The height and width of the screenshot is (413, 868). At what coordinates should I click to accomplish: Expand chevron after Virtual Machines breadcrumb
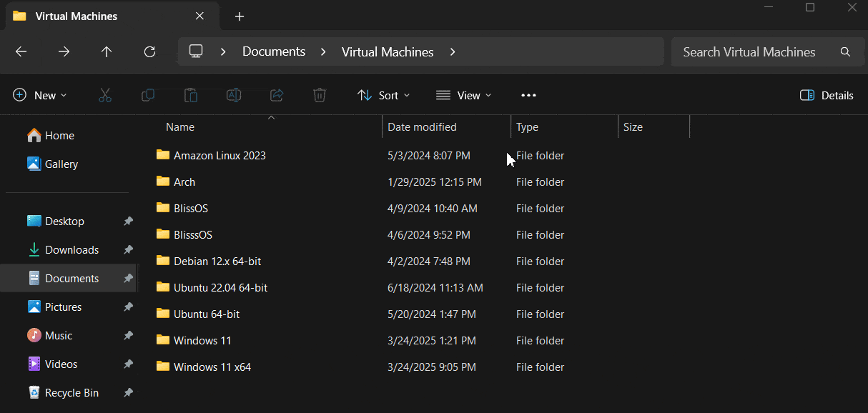[453, 51]
